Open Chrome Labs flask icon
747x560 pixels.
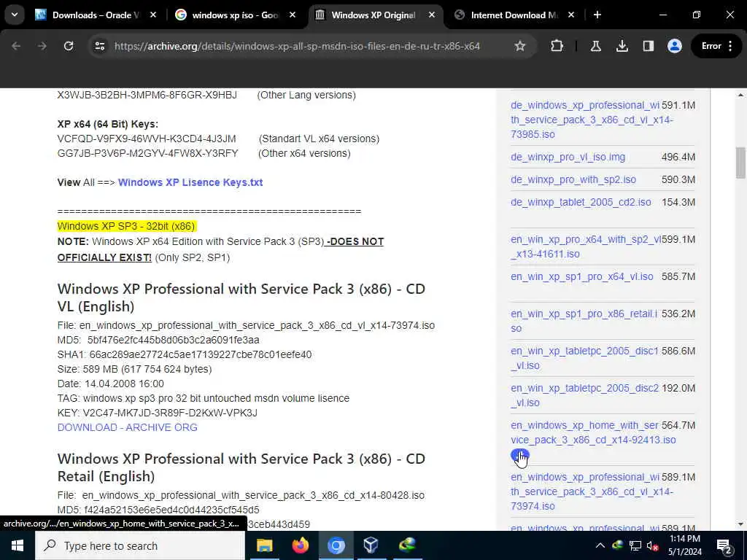(x=595, y=46)
